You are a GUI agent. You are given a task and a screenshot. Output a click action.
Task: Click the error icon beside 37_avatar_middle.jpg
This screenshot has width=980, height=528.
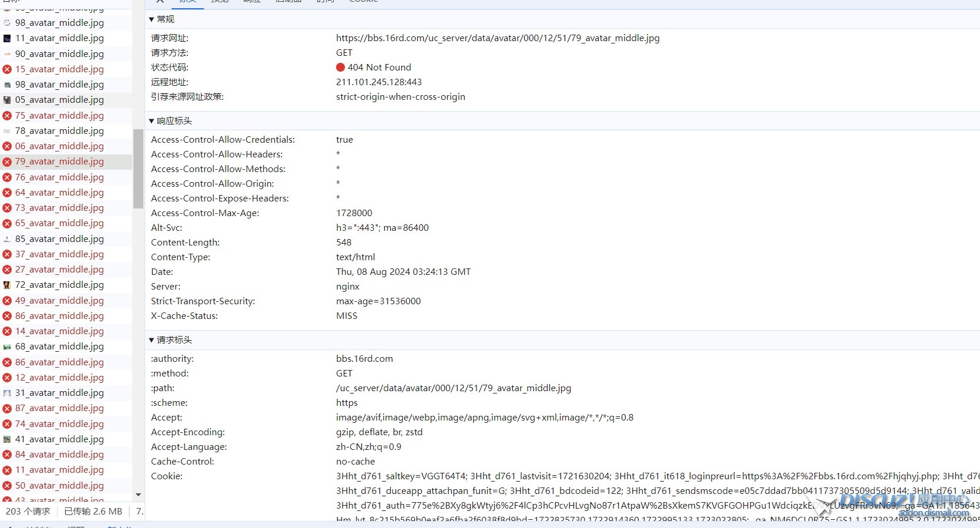click(x=7, y=254)
